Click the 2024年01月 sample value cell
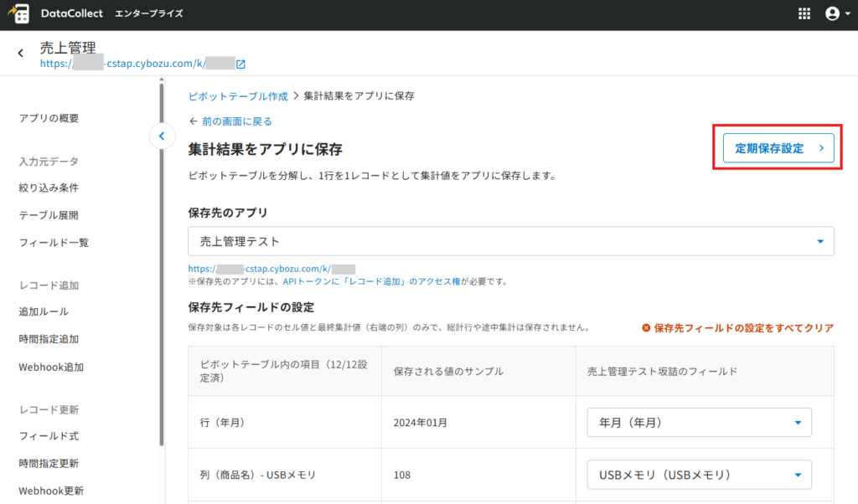The width and height of the screenshot is (858, 504). coord(478,423)
